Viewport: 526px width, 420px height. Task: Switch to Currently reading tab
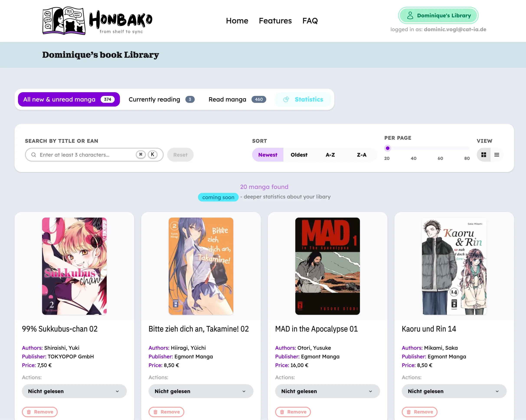pyautogui.click(x=162, y=99)
